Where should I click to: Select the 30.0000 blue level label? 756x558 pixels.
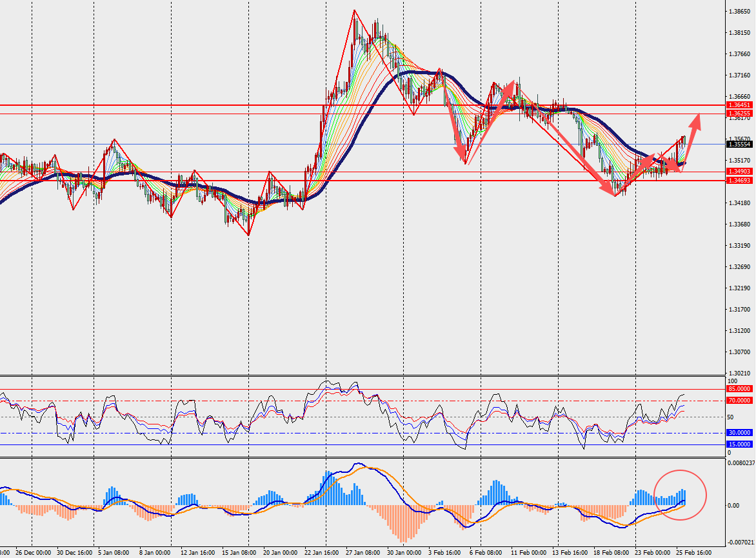[739, 433]
